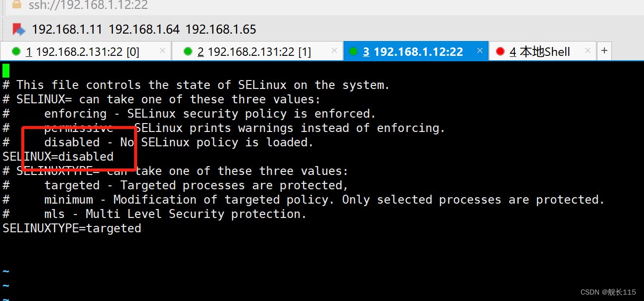Click the lock icon beside the ssh address
This screenshot has width=644, height=301.
(17, 6)
